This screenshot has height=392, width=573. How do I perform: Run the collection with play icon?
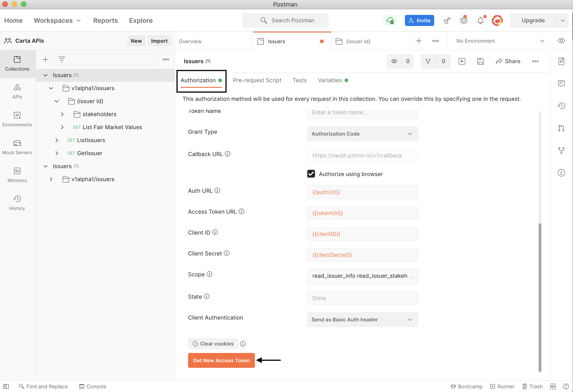pyautogui.click(x=462, y=61)
